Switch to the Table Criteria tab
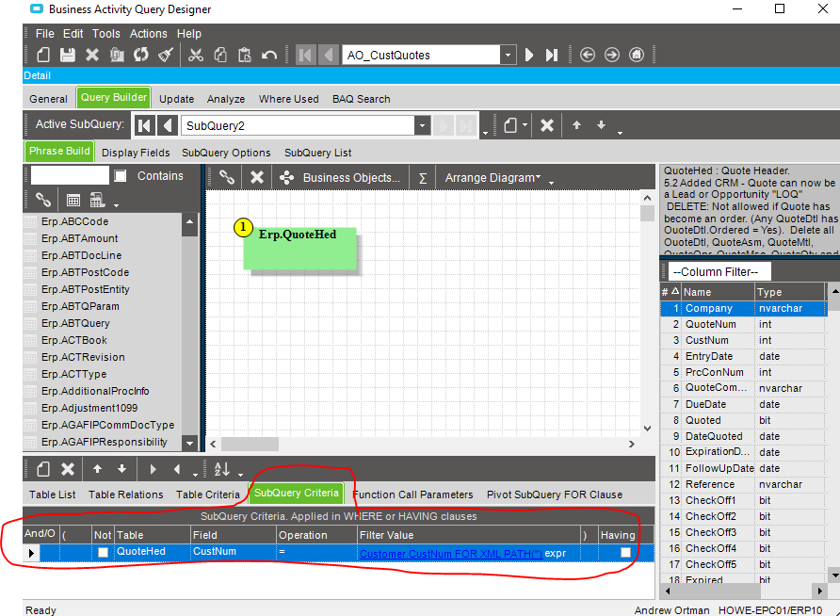Screen dimensions: 840x616 point(208,494)
